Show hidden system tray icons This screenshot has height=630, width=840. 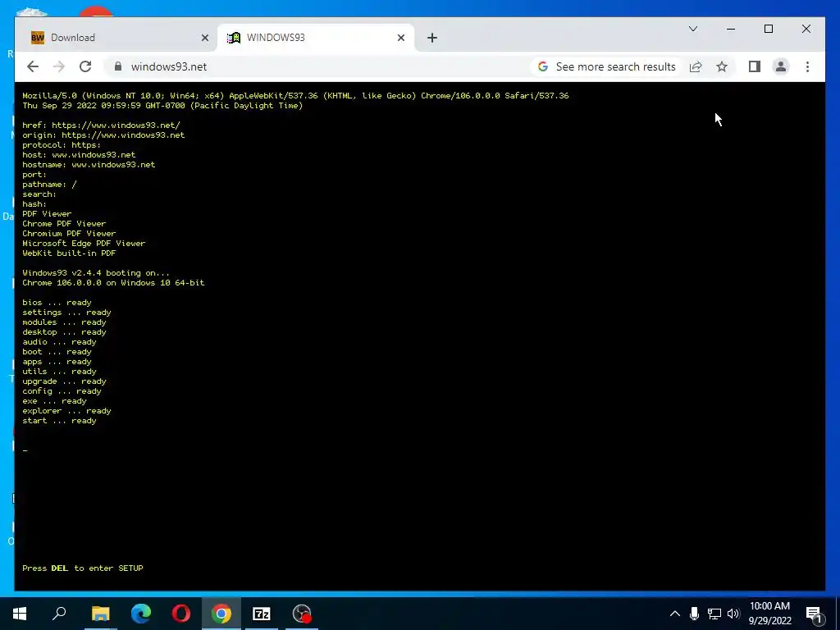pyautogui.click(x=675, y=614)
